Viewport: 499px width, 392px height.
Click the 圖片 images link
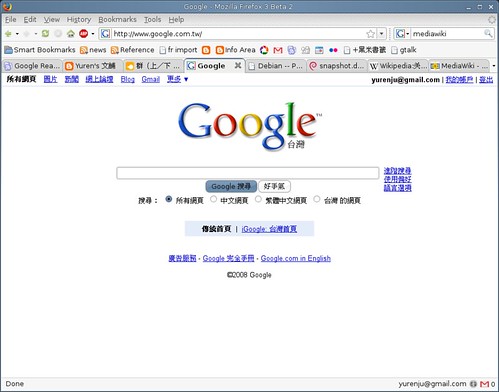[50, 79]
